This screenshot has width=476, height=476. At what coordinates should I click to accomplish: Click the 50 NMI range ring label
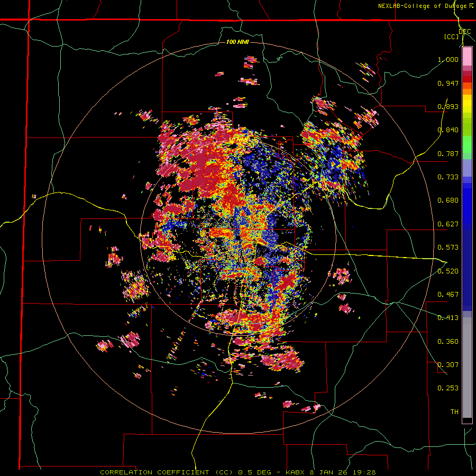237,140
